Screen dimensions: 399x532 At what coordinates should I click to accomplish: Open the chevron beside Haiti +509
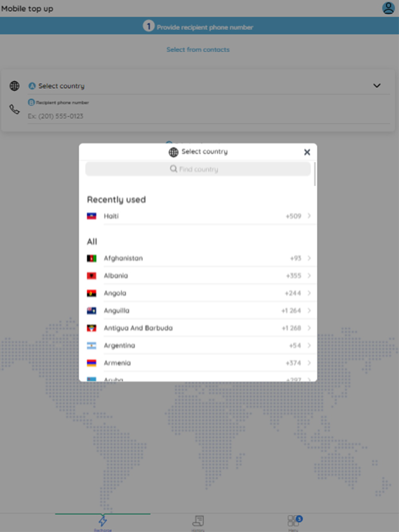309,216
